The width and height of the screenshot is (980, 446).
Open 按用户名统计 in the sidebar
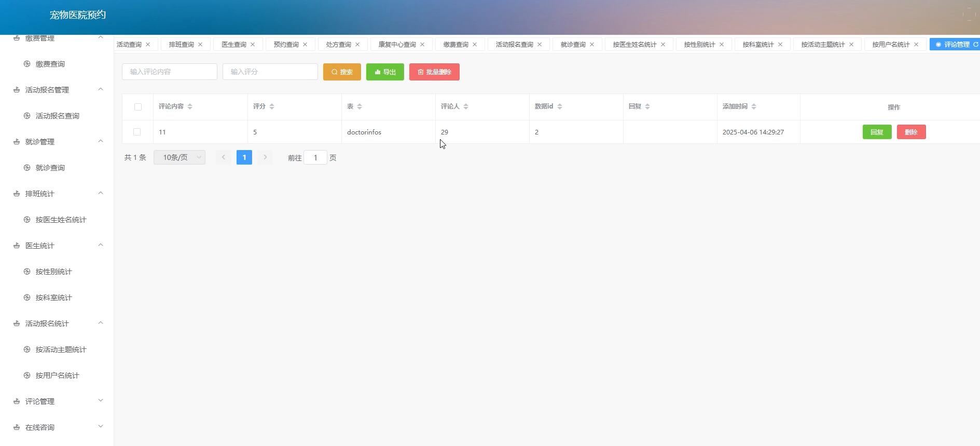[x=58, y=375]
